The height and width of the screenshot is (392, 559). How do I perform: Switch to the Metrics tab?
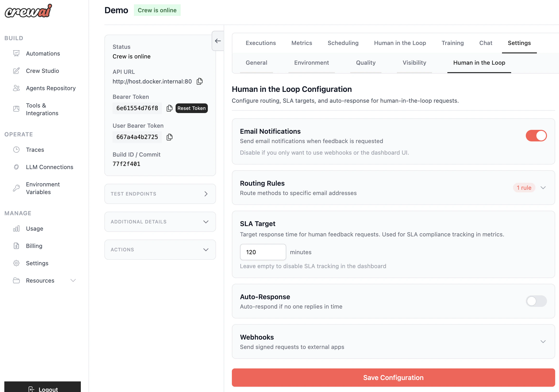[301, 43]
